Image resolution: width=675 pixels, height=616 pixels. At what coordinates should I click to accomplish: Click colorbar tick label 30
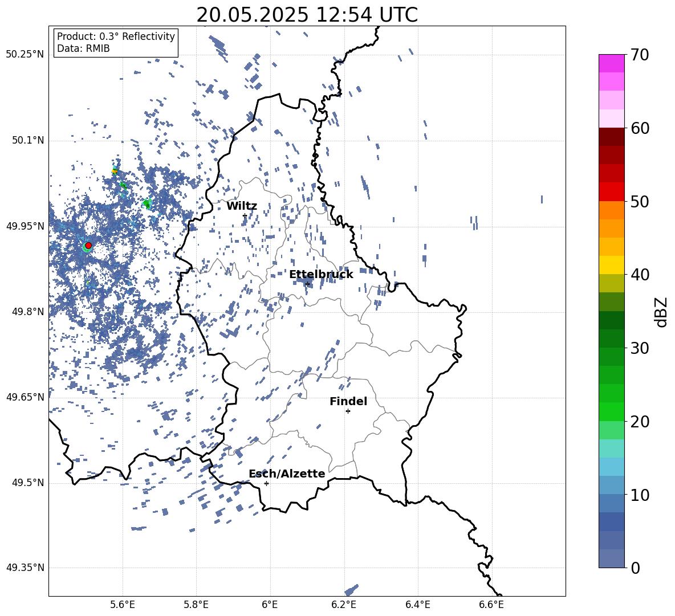[x=640, y=348]
